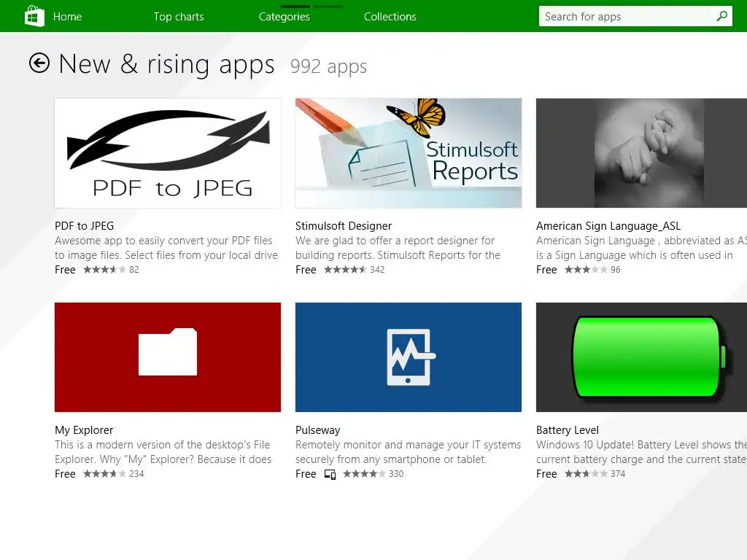
Task: Click the PDF to JPEG description text
Action: coord(166,248)
